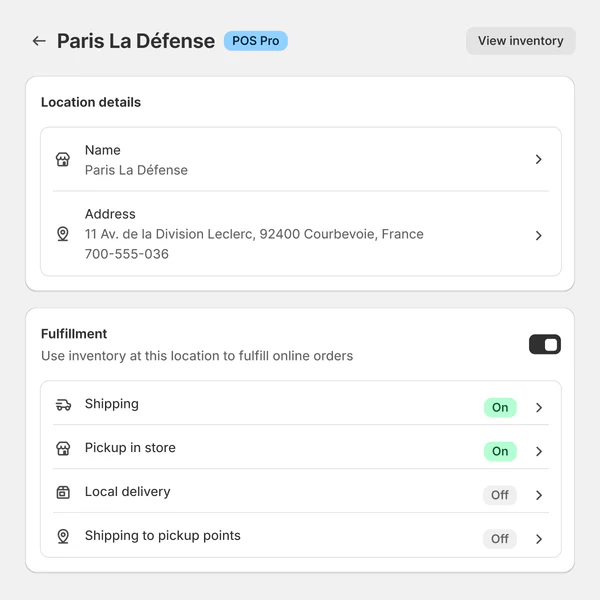The width and height of the screenshot is (600, 600).
Task: Expand the Address row chevron
Action: click(538, 235)
